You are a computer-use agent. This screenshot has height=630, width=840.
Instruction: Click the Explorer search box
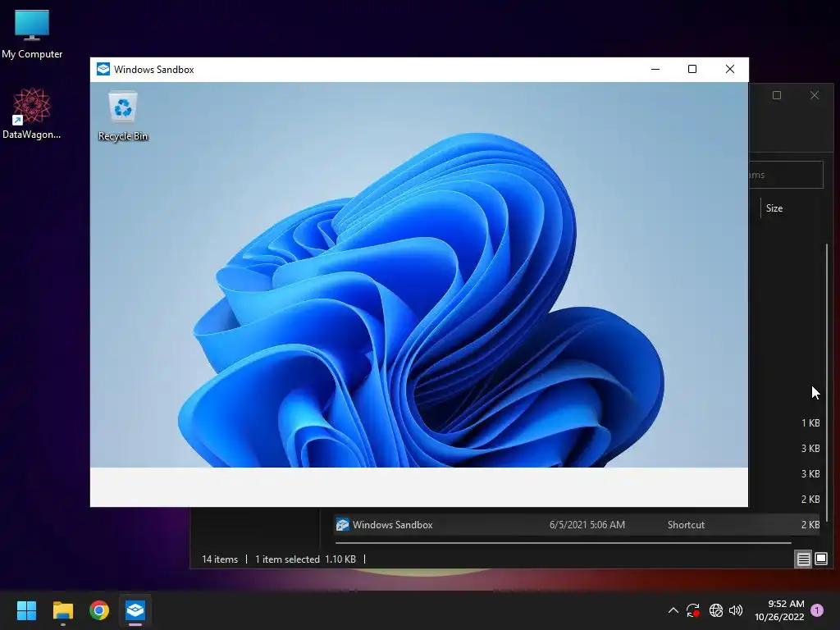(x=785, y=175)
